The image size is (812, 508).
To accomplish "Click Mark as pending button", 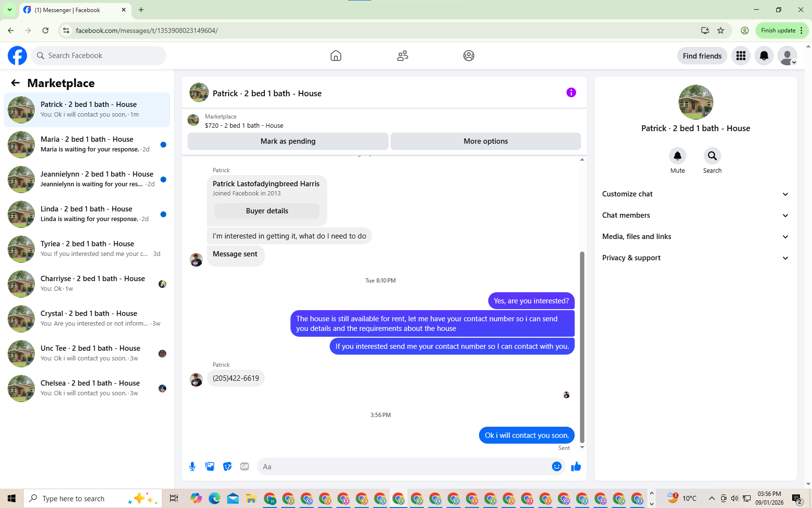I will (x=288, y=141).
